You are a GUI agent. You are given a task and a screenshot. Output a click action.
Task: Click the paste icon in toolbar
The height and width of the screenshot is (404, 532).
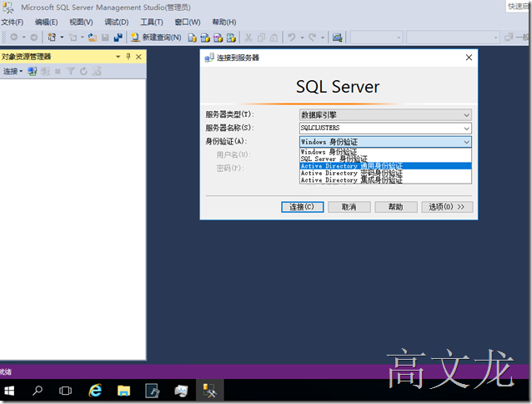pos(274,38)
